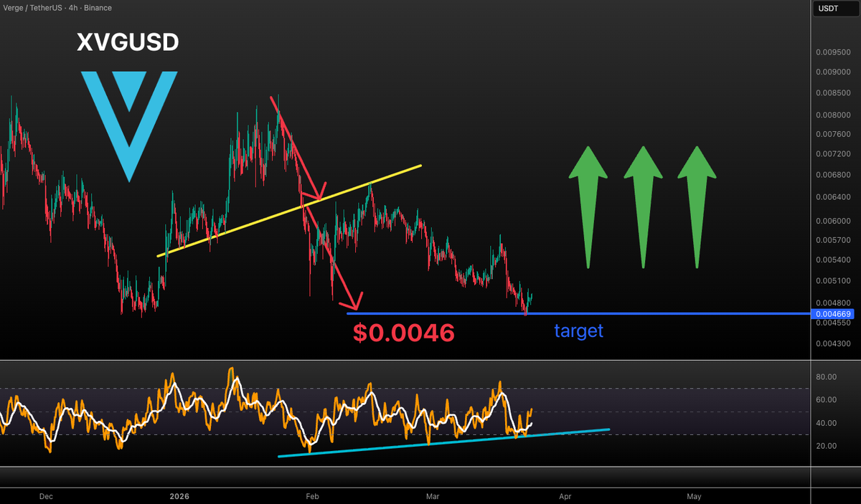861x504 pixels.
Task: Click the 0.009000 price axis label
Action: tap(834, 72)
